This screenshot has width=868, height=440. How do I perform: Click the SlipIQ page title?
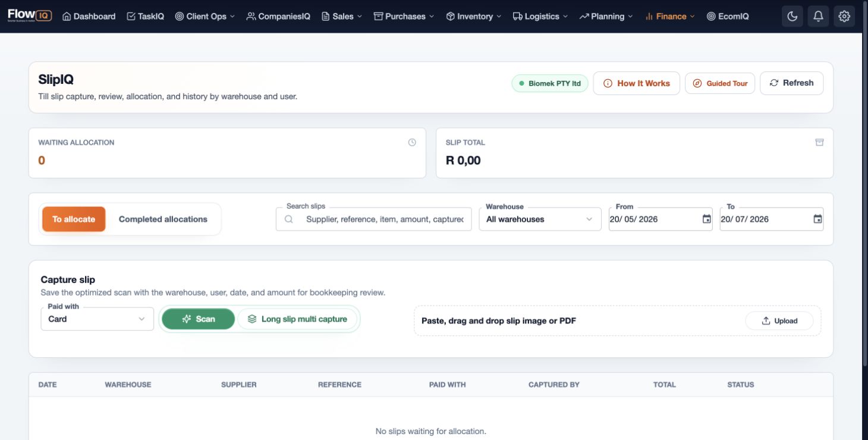pyautogui.click(x=56, y=80)
